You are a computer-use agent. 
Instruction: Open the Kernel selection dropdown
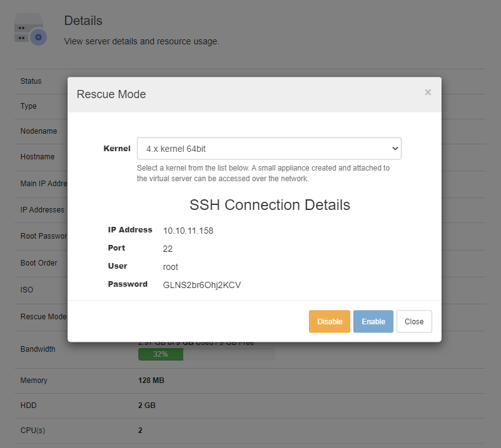pyautogui.click(x=269, y=148)
